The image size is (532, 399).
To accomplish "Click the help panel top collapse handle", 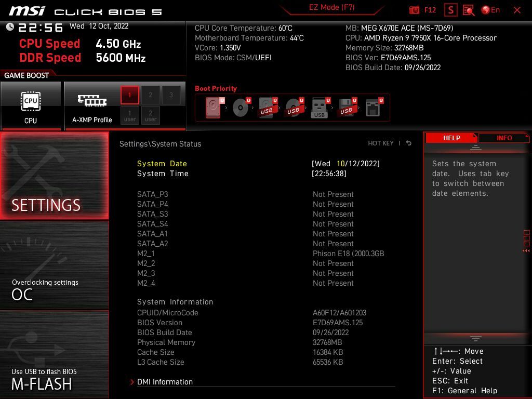I will (x=476, y=148).
